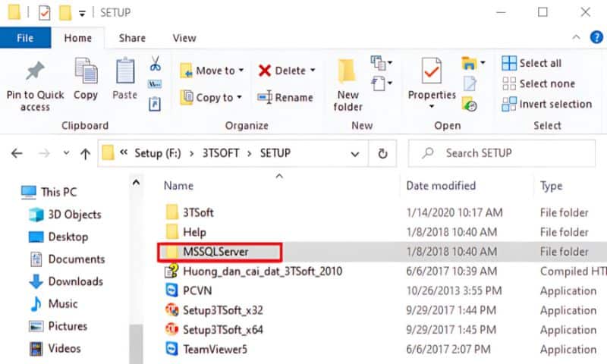
Task: Open the Move to dropdown
Action: [212, 71]
